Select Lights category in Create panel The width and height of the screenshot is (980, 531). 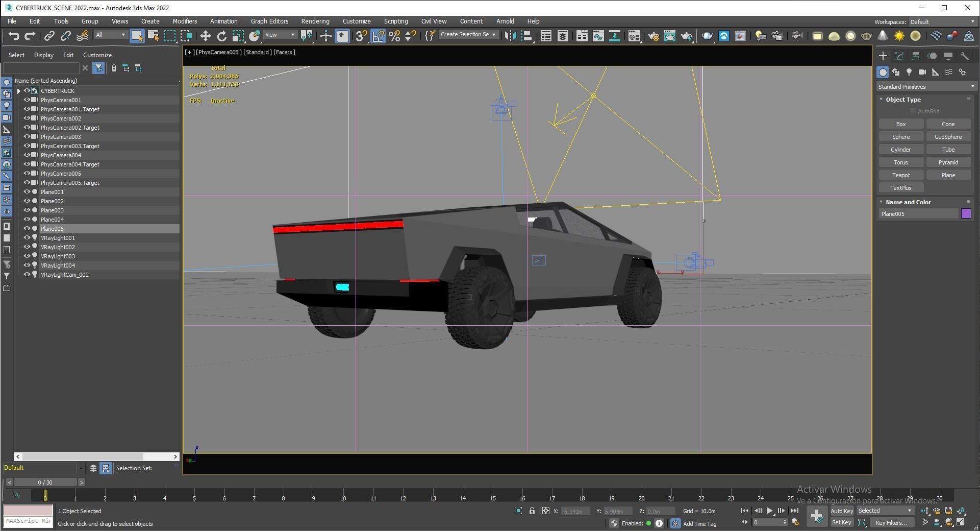click(909, 72)
